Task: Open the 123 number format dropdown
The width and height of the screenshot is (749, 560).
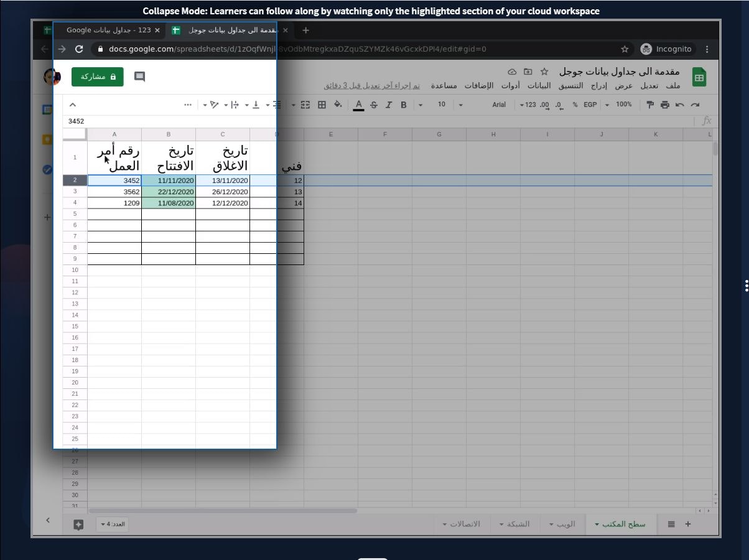Action: coord(527,105)
